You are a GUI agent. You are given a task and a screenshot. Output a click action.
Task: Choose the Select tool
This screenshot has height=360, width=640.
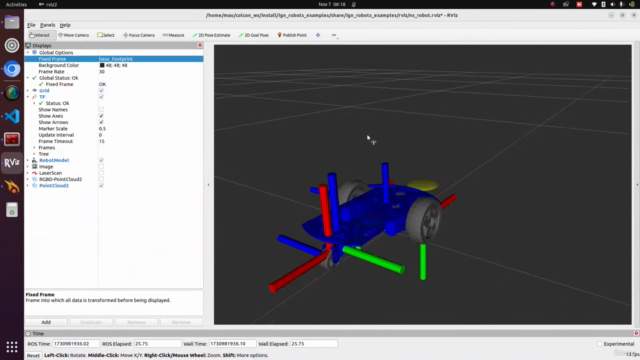[x=106, y=35]
